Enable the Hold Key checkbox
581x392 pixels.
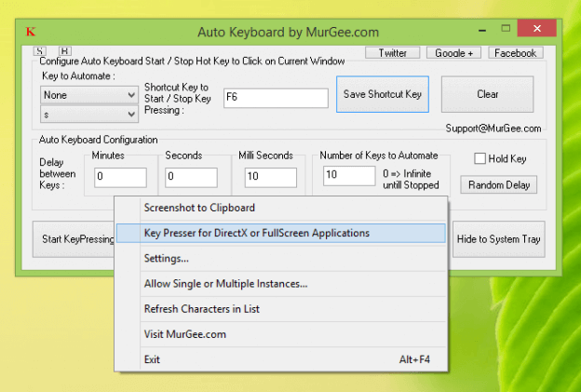click(x=480, y=159)
